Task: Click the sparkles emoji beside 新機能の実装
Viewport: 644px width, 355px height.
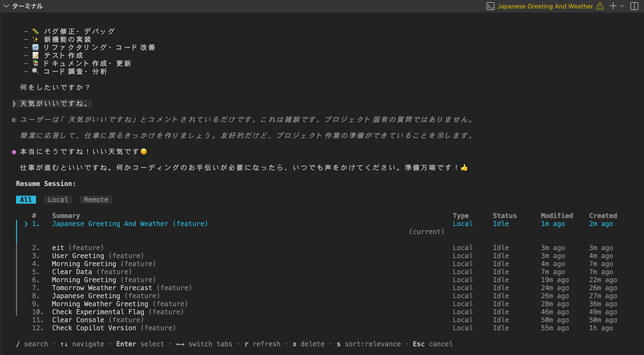Action: coord(35,39)
